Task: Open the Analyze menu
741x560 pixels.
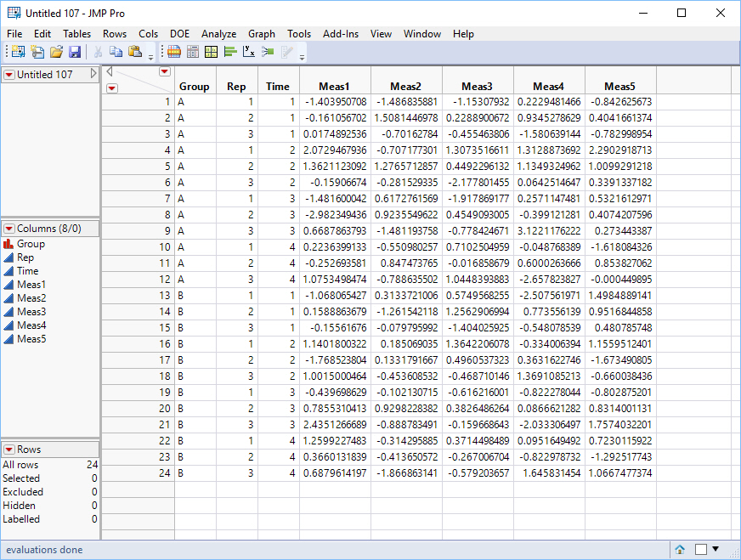Action: pyautogui.click(x=218, y=34)
